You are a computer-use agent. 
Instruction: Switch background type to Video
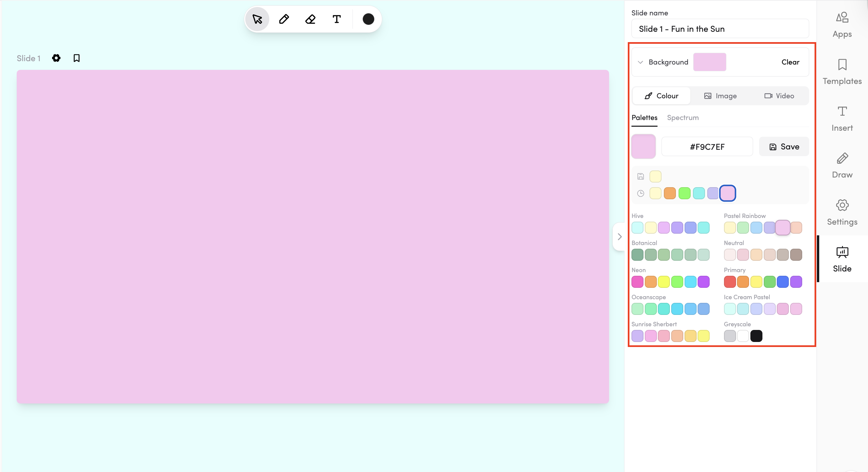(779, 96)
